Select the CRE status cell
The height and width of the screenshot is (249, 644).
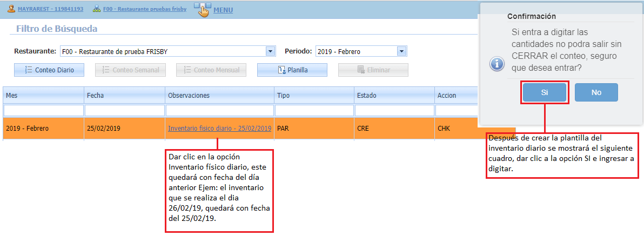point(395,128)
